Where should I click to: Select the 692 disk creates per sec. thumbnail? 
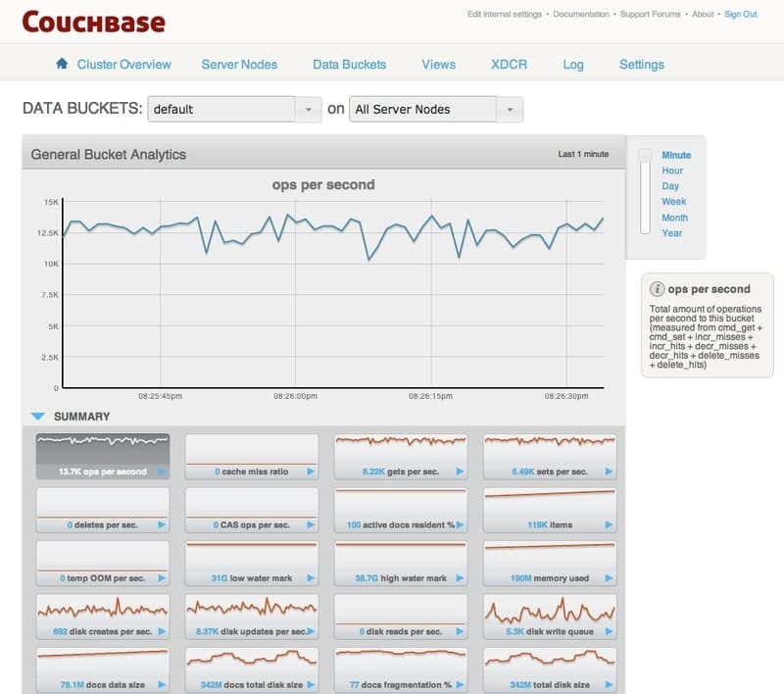[x=103, y=617]
